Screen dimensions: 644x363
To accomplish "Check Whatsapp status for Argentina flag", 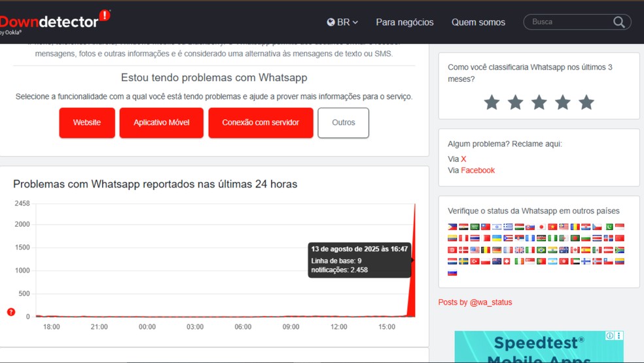I will 552,261.
